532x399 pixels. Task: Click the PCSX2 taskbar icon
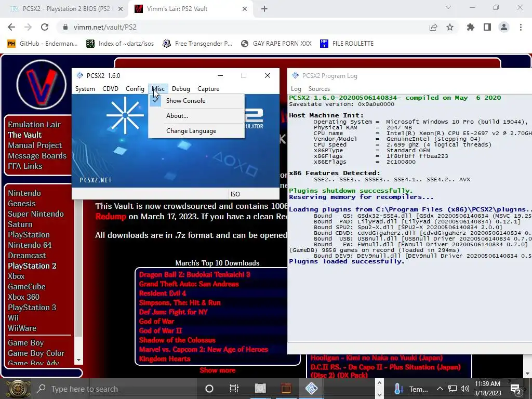click(311, 389)
